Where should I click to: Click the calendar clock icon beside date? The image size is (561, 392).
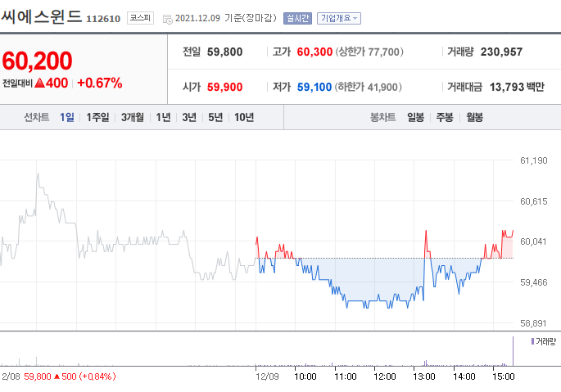click(167, 20)
